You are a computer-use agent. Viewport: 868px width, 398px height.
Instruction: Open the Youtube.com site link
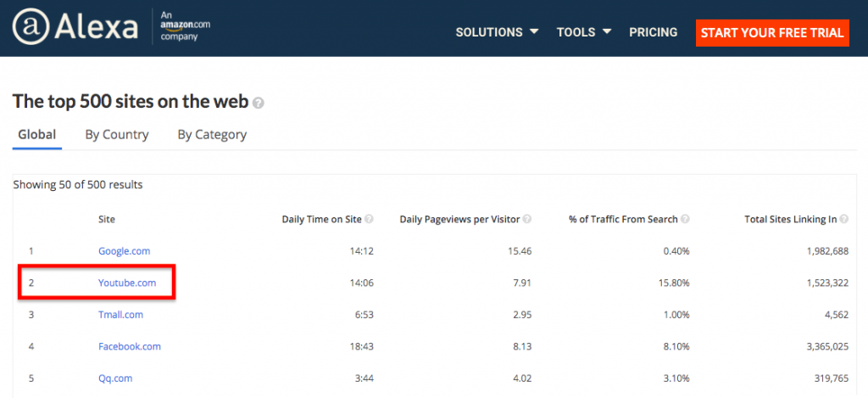click(127, 283)
